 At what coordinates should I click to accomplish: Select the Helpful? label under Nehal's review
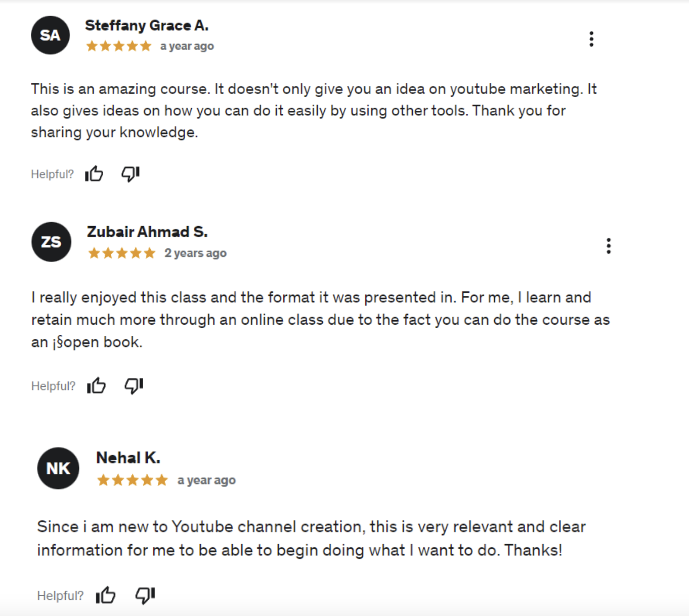pyautogui.click(x=60, y=595)
